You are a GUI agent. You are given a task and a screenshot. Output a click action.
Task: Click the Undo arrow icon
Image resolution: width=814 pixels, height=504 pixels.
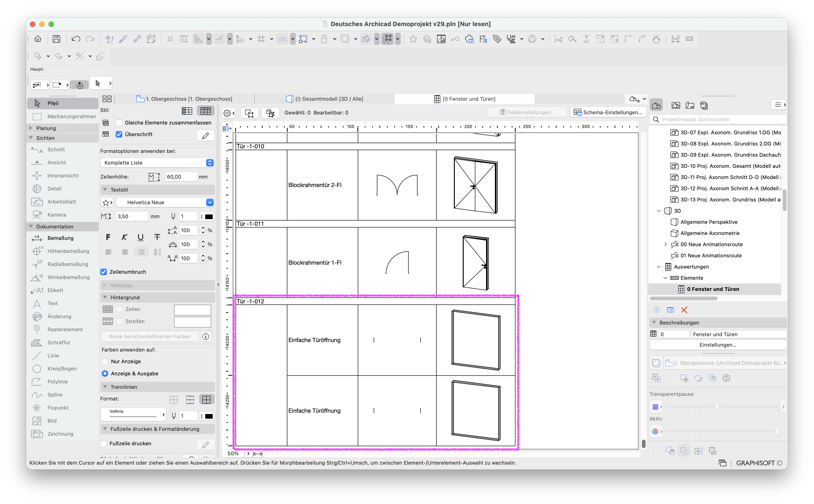(x=76, y=39)
